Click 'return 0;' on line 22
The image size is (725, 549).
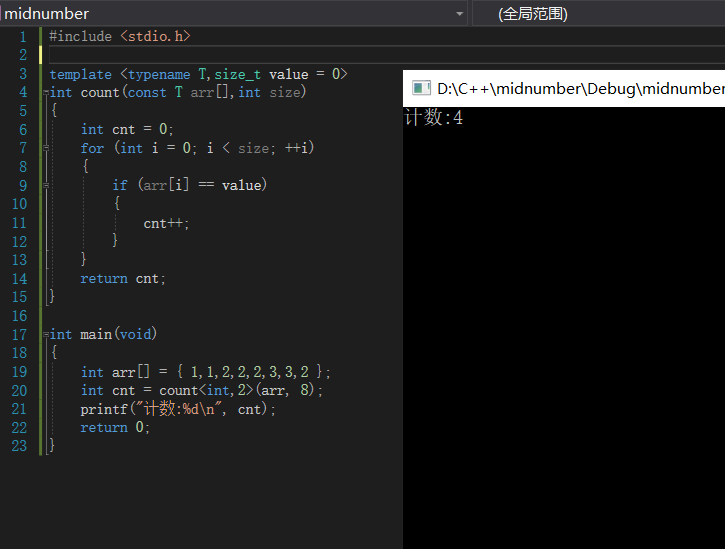pyautogui.click(x=115, y=427)
